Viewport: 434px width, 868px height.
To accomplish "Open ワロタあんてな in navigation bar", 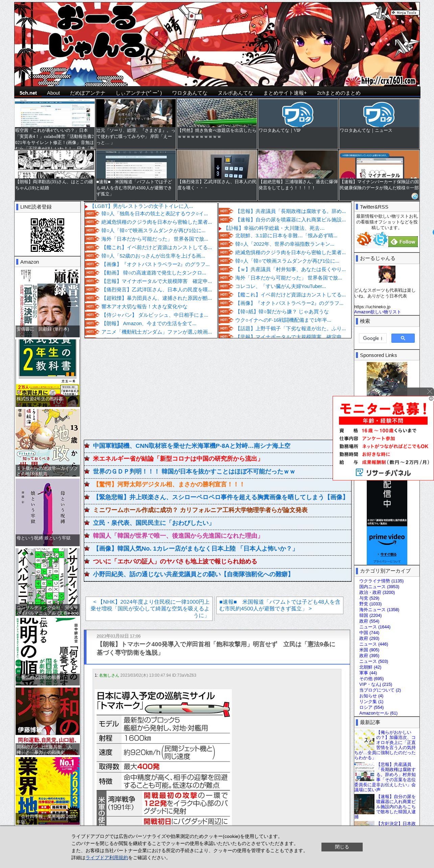I will (190, 93).
